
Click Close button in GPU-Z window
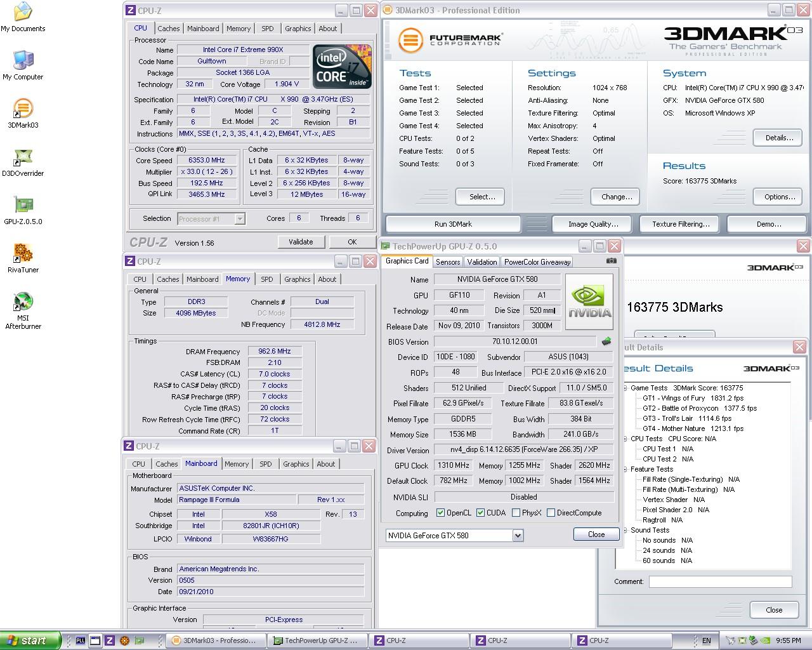coord(596,534)
